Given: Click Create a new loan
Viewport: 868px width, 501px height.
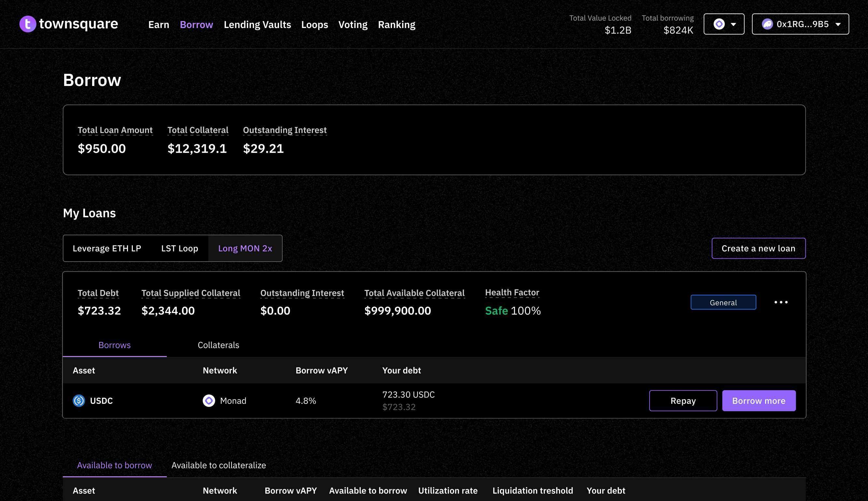Looking at the screenshot, I should pyautogui.click(x=758, y=248).
